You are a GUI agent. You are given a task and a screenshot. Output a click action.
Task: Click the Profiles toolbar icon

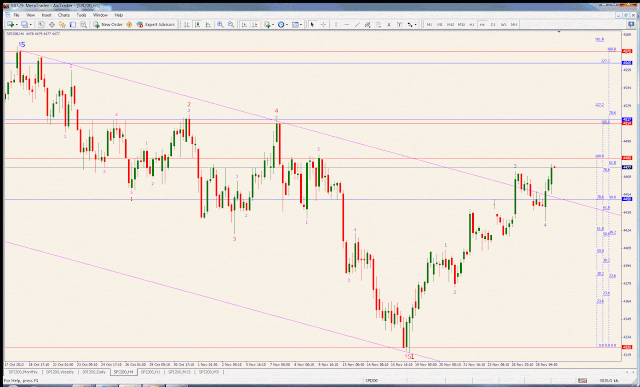24,24
